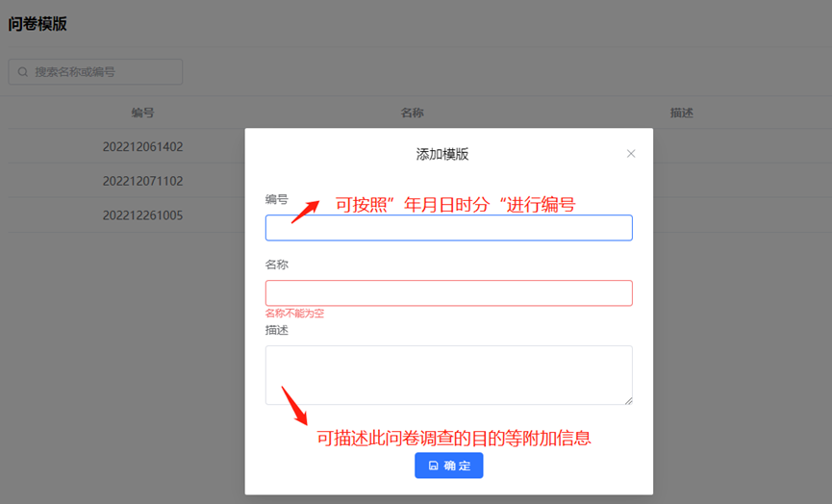Viewport: 832px width, 504px height.
Task: Click the 编号 input field
Action: [x=449, y=228]
